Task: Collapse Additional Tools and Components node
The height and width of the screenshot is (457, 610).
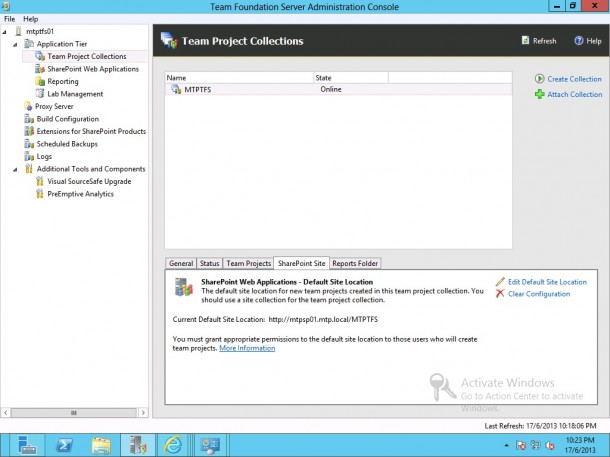Action: (15, 170)
